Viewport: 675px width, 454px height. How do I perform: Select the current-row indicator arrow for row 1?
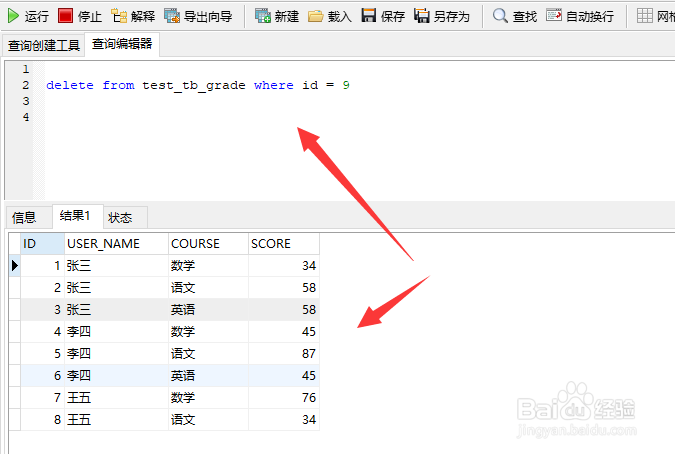coord(15,266)
